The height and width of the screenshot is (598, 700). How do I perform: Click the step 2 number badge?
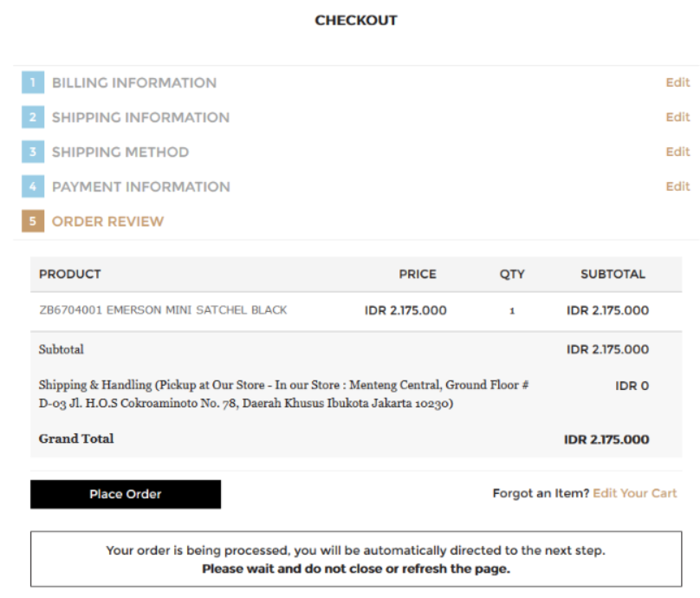[x=33, y=117]
